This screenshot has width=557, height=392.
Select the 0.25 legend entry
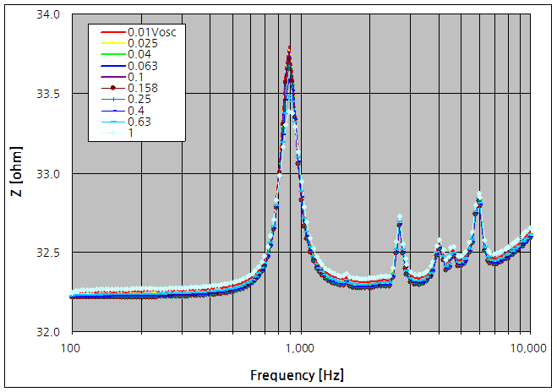point(126,99)
